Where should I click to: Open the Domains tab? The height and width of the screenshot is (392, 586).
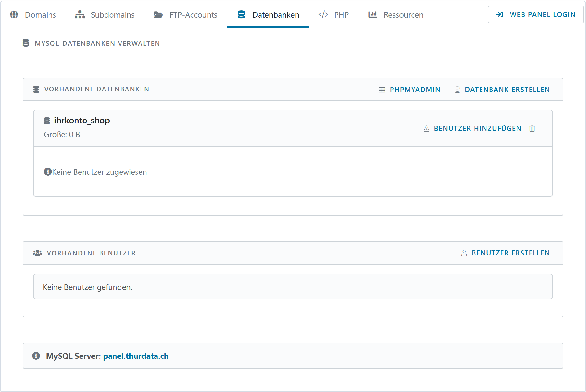33,15
